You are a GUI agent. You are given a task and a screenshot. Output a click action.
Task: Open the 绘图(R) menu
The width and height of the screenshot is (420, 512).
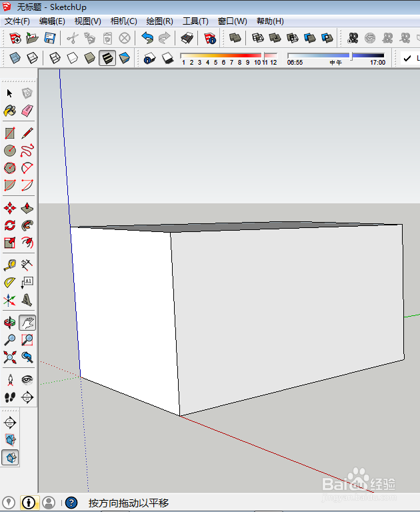159,21
